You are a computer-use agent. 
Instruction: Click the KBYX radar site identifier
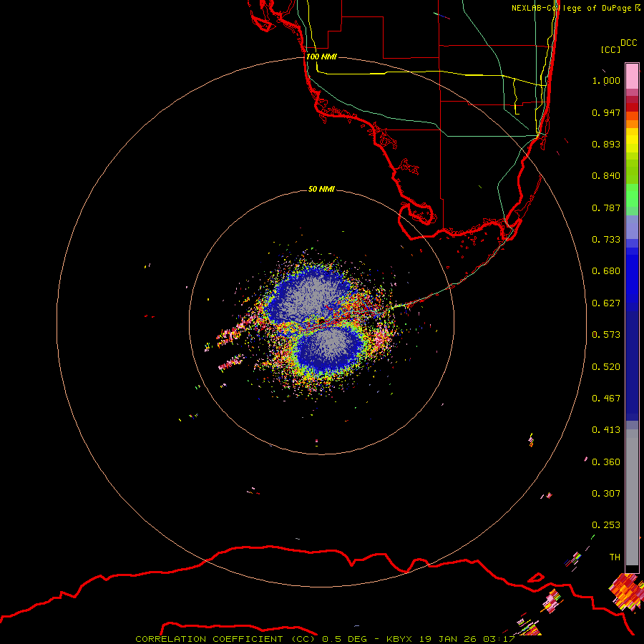click(399, 639)
